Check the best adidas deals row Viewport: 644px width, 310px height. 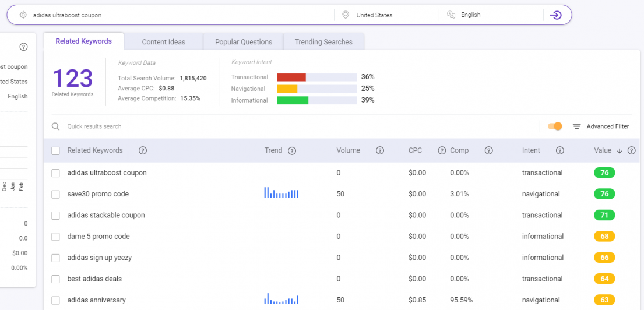pos(55,279)
